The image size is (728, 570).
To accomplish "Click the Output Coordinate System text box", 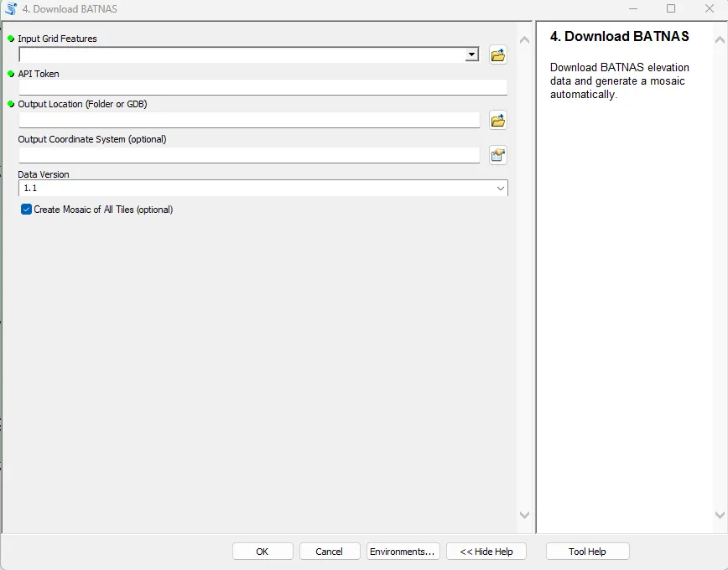I will pyautogui.click(x=247, y=155).
